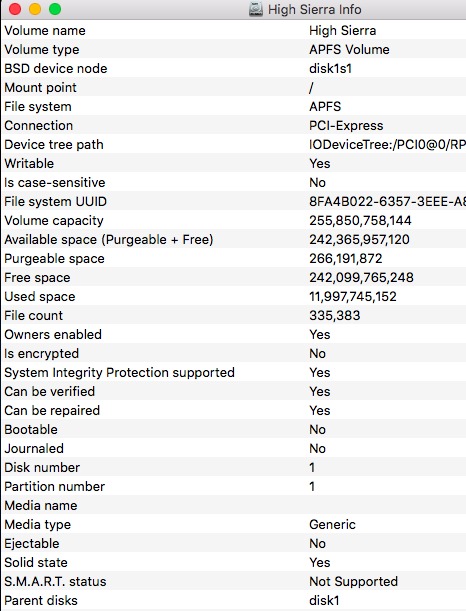Select the Volume capacity row
Viewport: 466px width, 611px height.
pyautogui.click(x=234, y=221)
